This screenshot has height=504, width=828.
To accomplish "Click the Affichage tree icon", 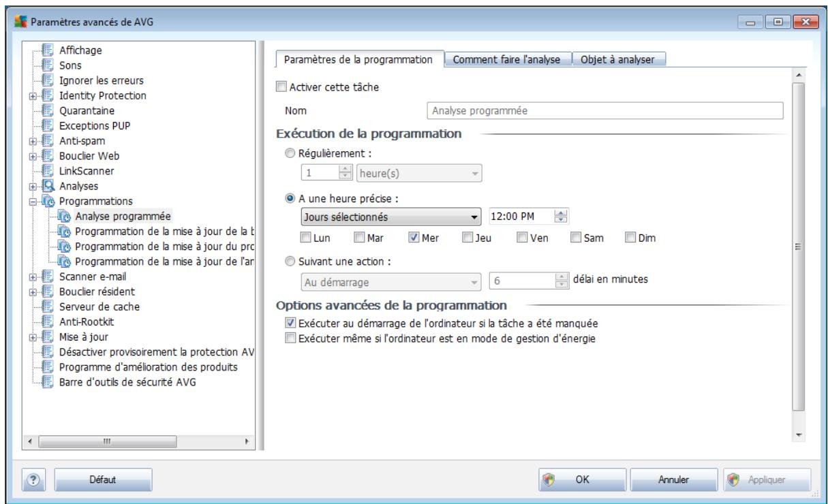I will (46, 51).
